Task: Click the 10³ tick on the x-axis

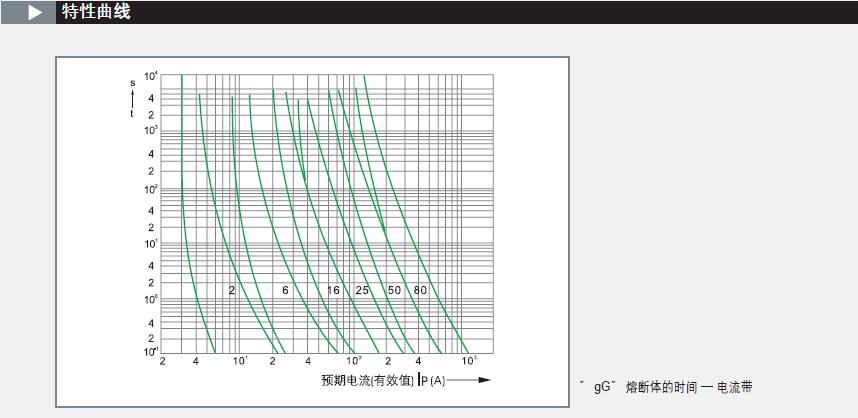Action: coord(468,359)
